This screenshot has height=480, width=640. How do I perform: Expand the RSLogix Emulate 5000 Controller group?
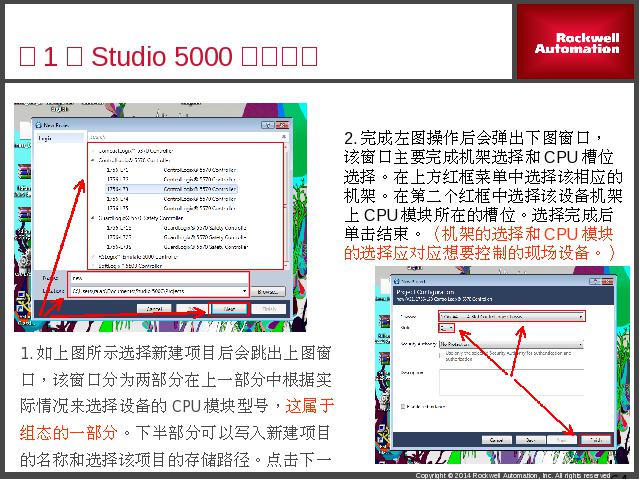coord(93,257)
